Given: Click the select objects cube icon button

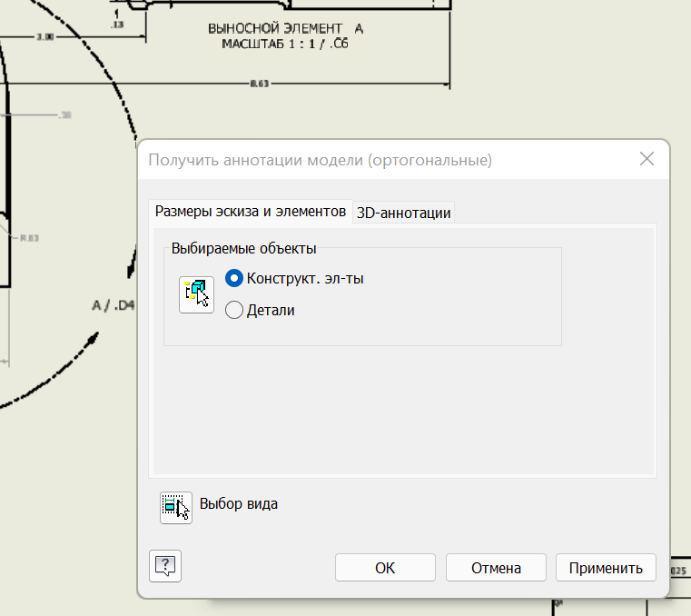Looking at the screenshot, I should (x=196, y=294).
